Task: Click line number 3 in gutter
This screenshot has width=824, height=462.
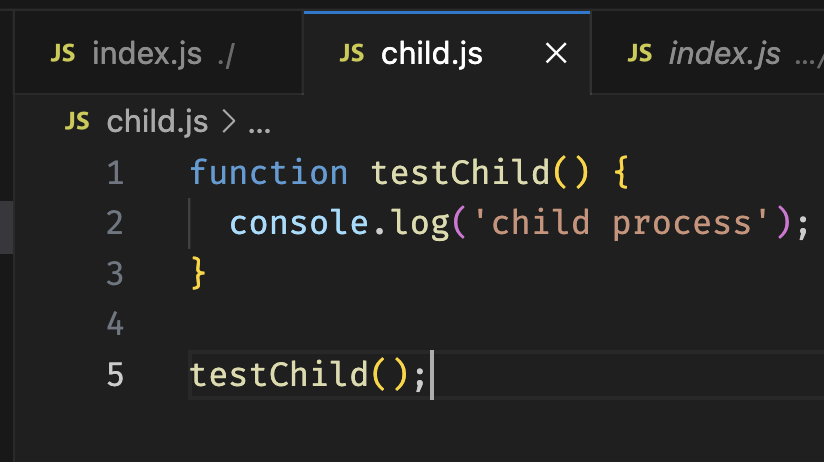Action: pyautogui.click(x=114, y=273)
